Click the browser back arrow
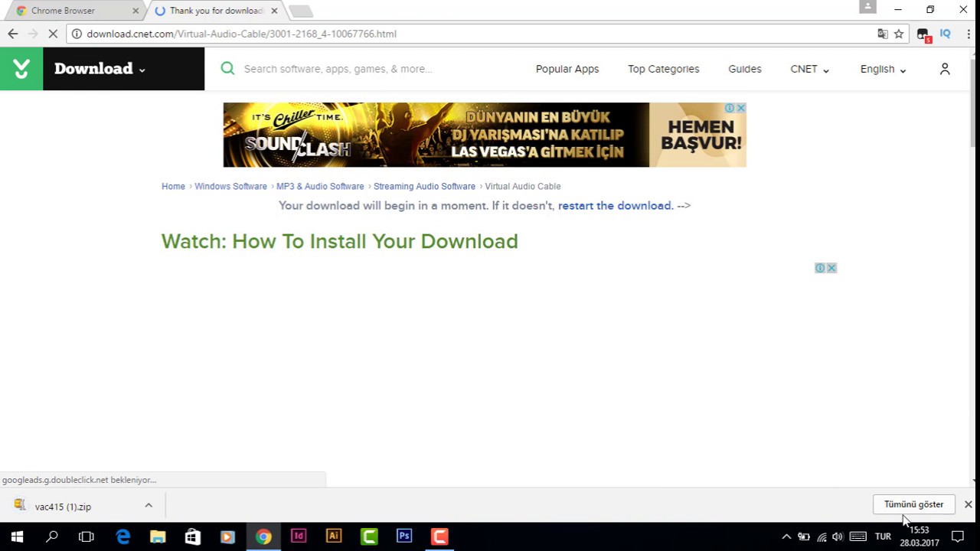 point(12,34)
